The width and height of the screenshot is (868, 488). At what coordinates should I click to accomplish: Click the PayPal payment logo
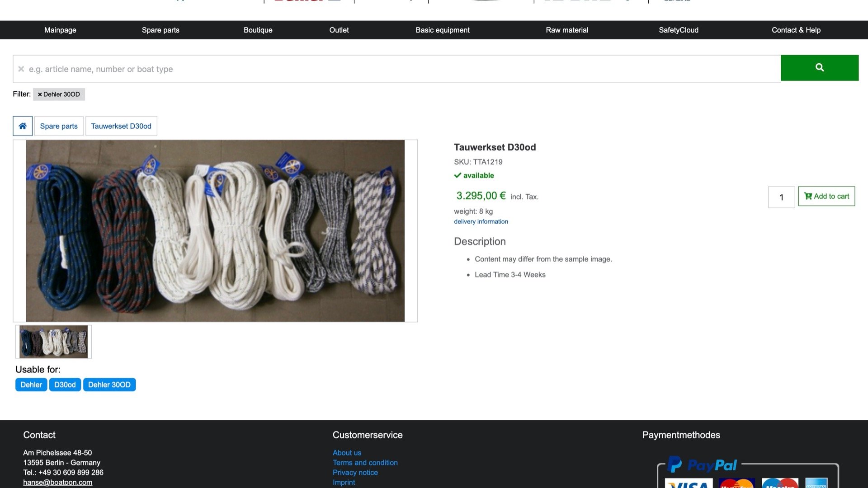tap(702, 465)
